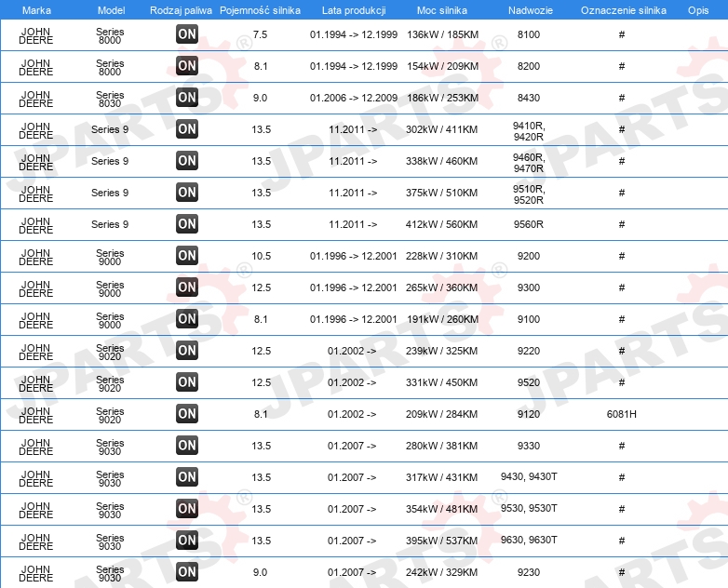This screenshot has height=588, width=728.
Task: Click body cell 9630, 9630T
Action: tap(529, 540)
